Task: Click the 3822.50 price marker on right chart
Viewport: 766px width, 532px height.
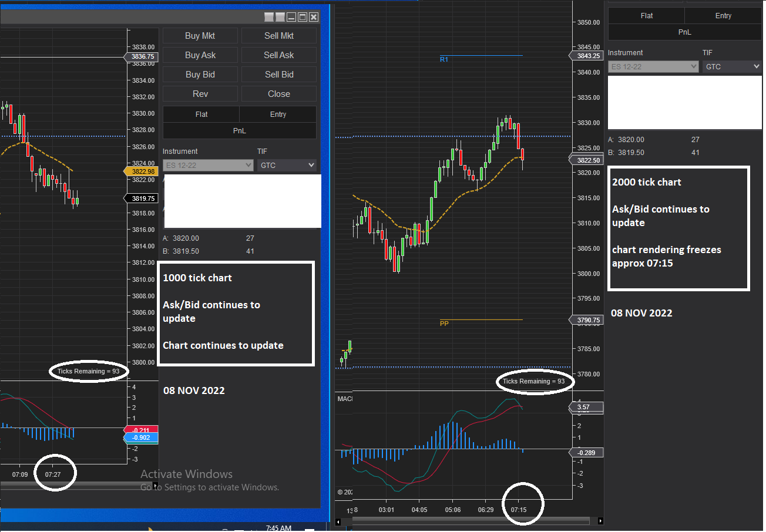Action: coord(586,160)
